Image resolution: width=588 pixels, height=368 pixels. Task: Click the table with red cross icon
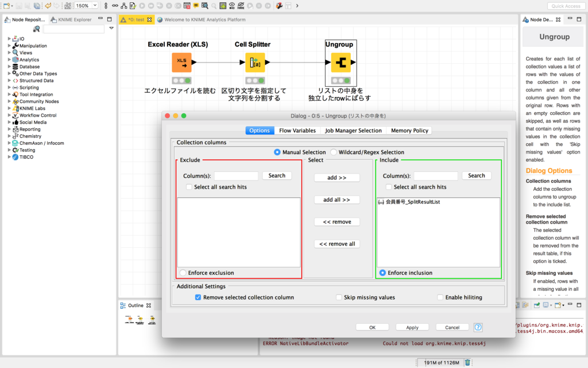pyautogui.click(x=187, y=6)
